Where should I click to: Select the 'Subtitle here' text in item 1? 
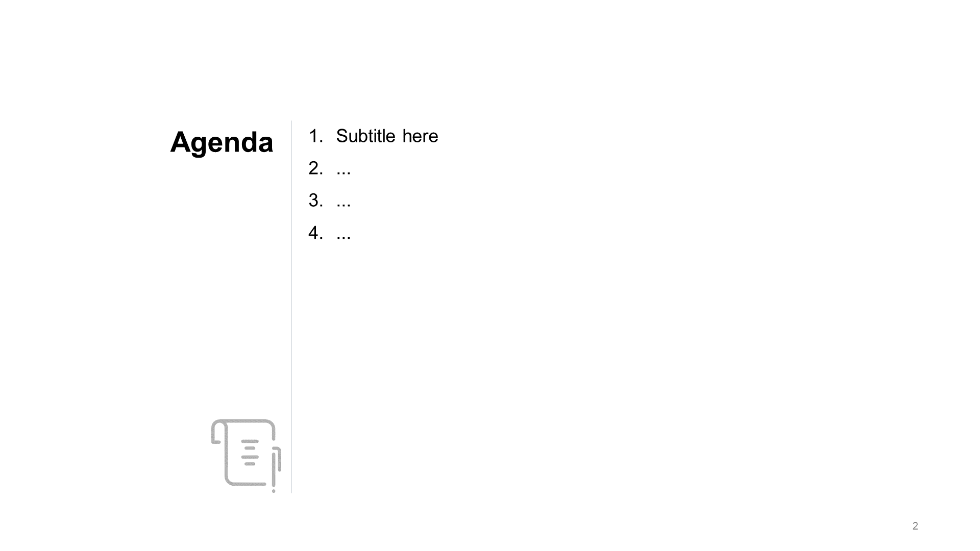(x=387, y=136)
